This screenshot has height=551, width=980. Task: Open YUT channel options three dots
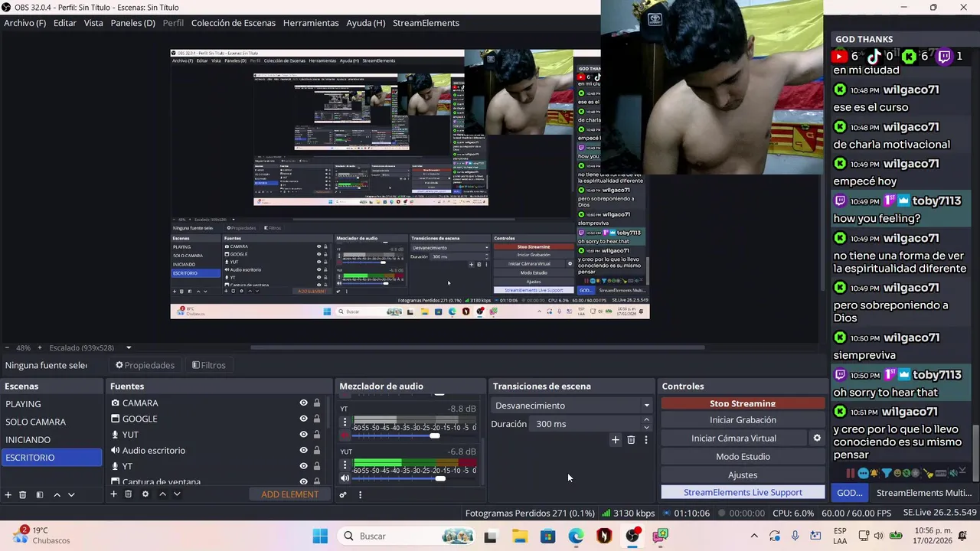point(345,465)
